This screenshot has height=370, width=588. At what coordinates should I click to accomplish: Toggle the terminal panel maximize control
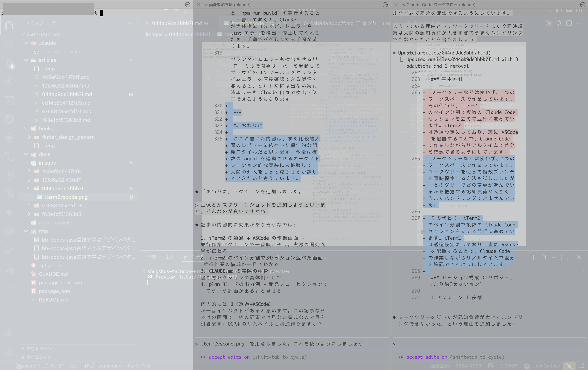point(569,257)
